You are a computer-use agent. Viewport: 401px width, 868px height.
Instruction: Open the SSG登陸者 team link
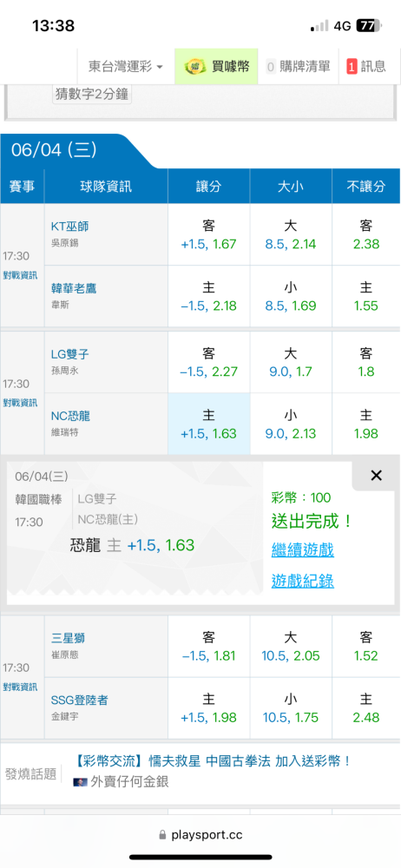[x=79, y=700]
